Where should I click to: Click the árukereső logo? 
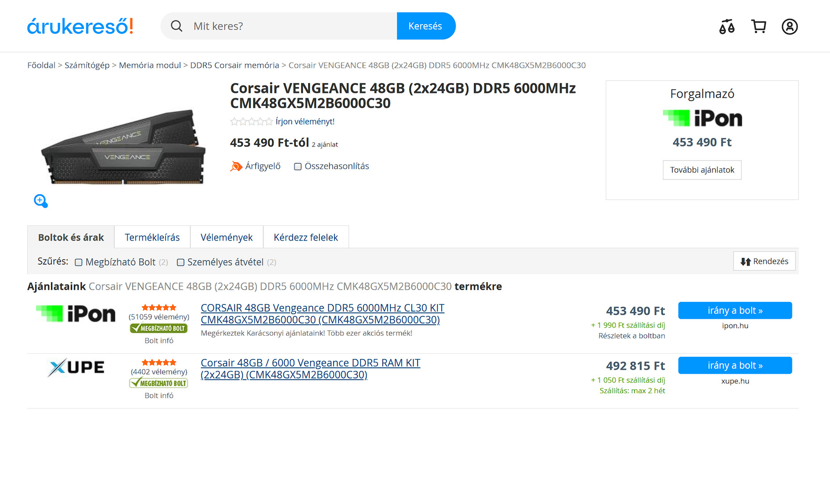coord(80,26)
